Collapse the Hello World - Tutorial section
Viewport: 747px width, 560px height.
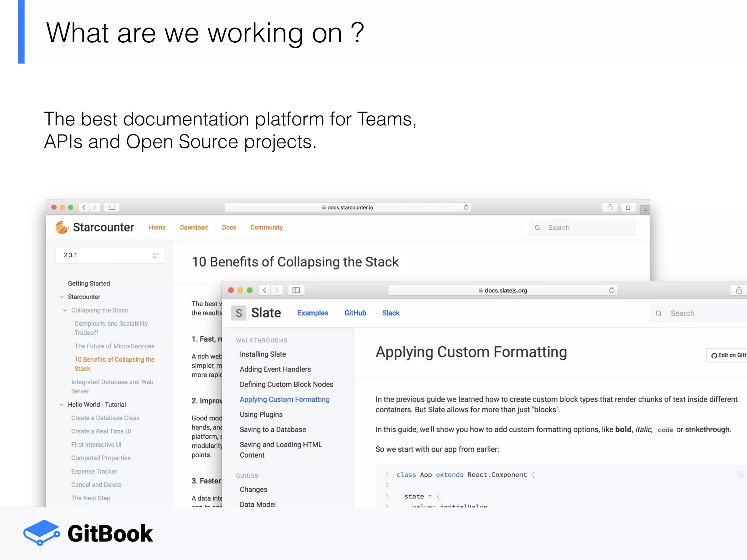pos(62,404)
